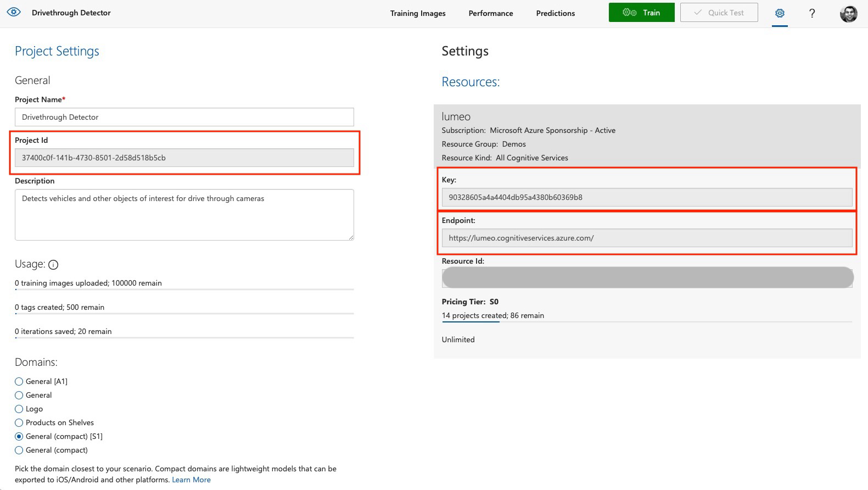Click the Project Name input field
868x490 pixels.
pos(184,117)
